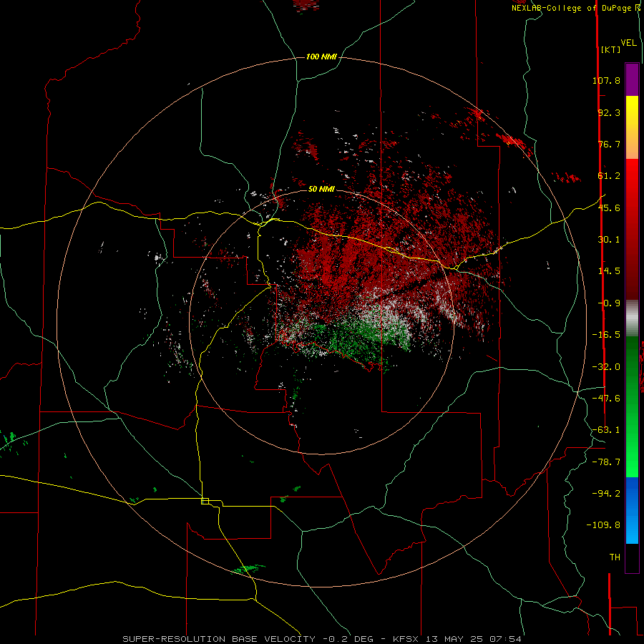
Task: Pick the purple segment of the color bar
Action: tap(632, 79)
